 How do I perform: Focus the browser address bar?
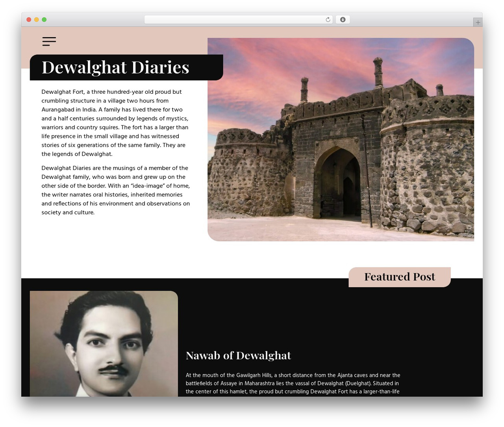pos(239,20)
